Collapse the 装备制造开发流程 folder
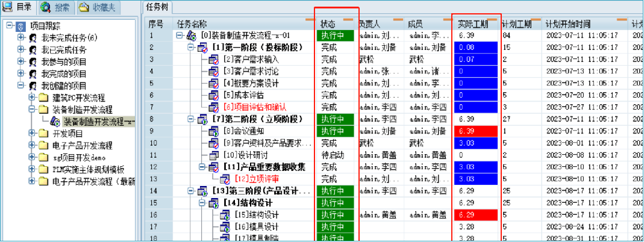The height and width of the screenshot is (242, 644). point(31,110)
